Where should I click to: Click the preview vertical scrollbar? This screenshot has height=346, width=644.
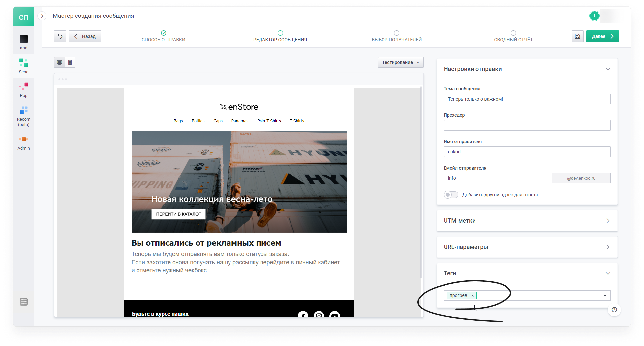[421, 183]
